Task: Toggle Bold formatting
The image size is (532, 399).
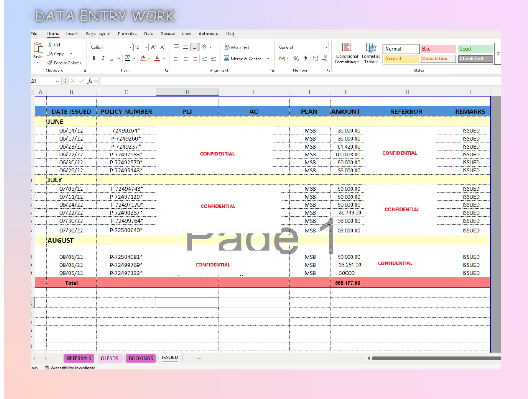Action: tap(94, 58)
